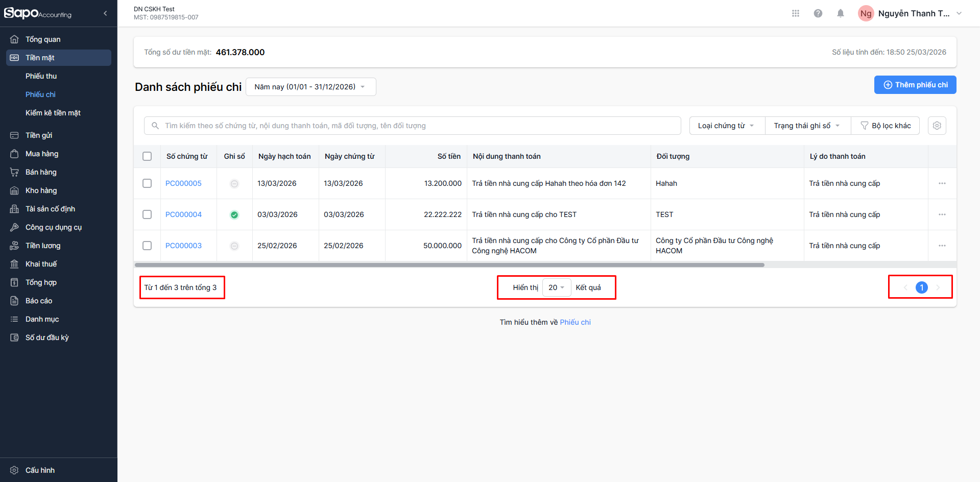Expand the Năm nay date range dropdown
The image size is (980, 482).
[310, 87]
